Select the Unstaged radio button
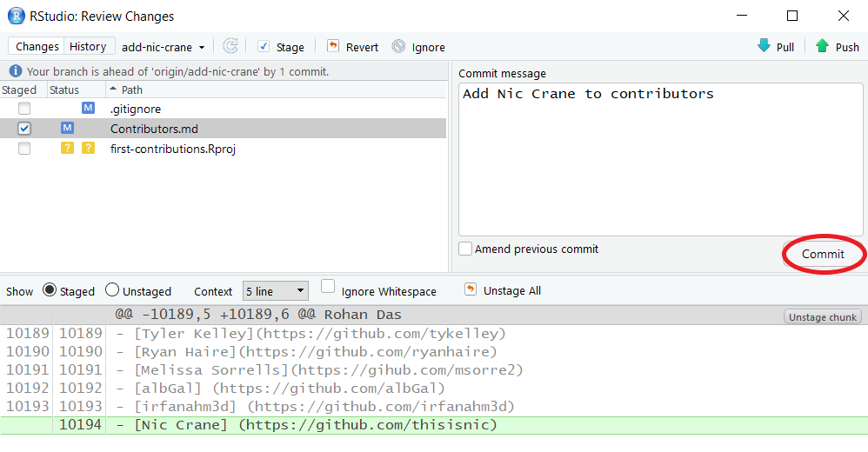Image resolution: width=868 pixels, height=452 pixels. coord(112,290)
